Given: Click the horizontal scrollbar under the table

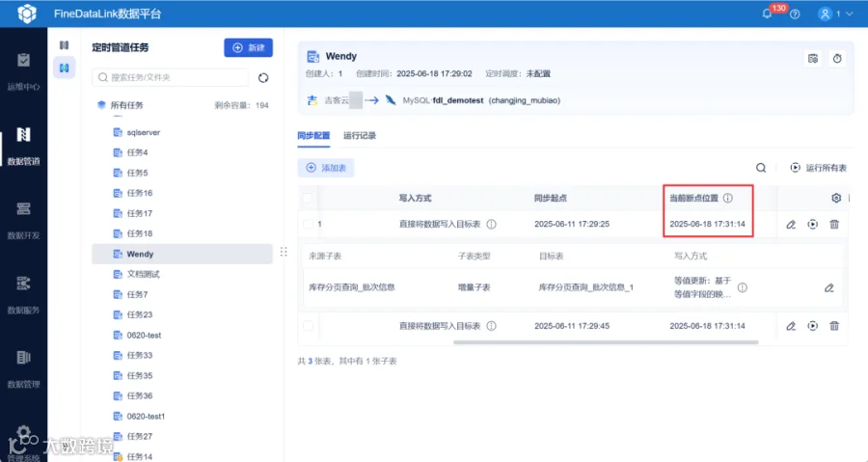Looking at the screenshot, I should tap(606, 342).
